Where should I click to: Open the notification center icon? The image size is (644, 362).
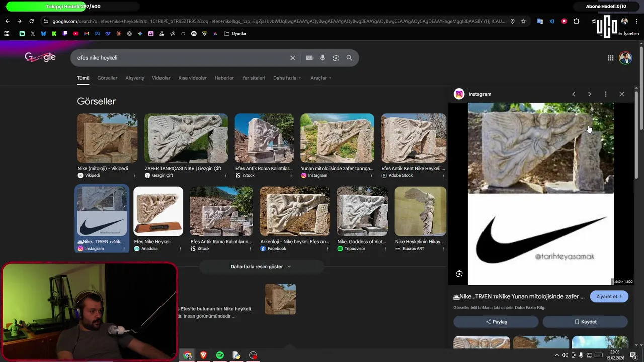(633, 355)
